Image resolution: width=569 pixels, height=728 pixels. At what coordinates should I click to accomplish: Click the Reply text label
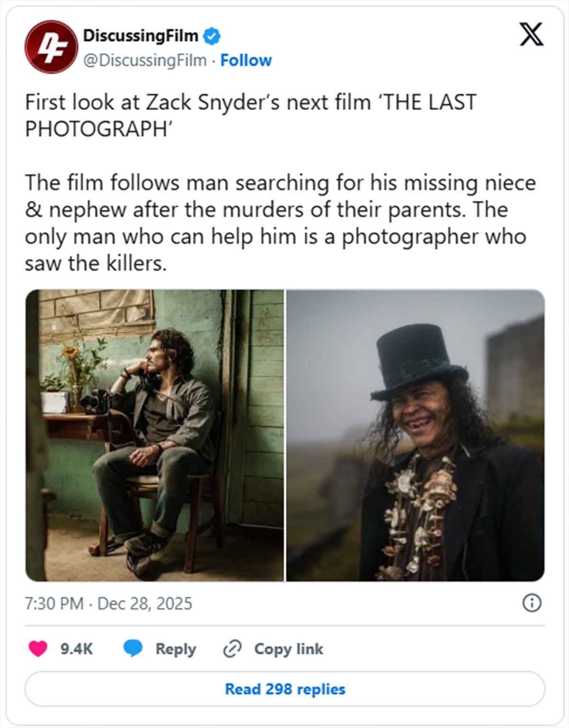(x=176, y=648)
